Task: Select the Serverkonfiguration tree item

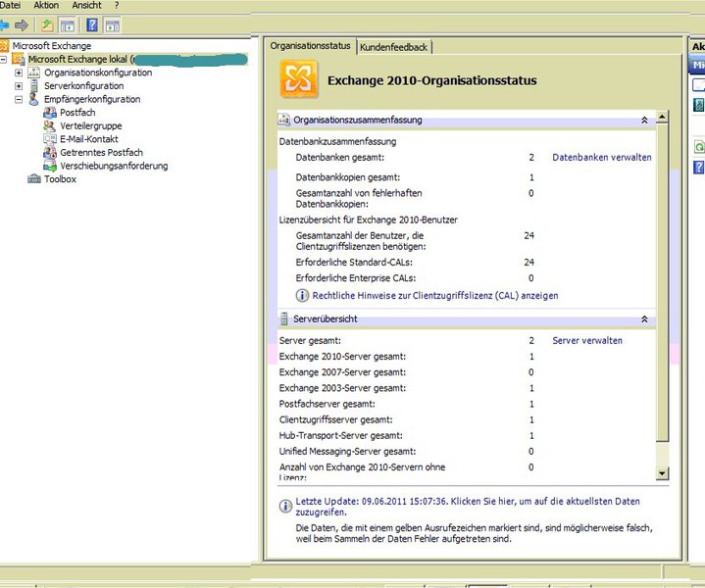Action: pos(83,86)
